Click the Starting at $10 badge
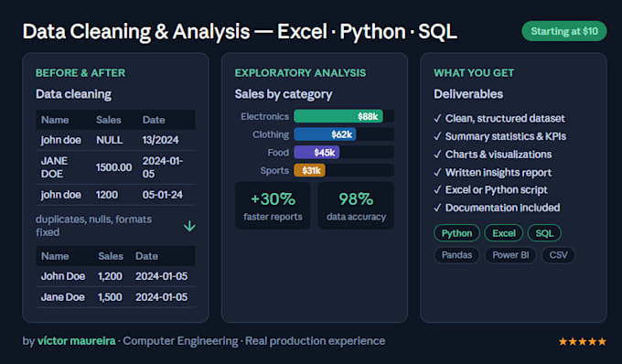 point(564,31)
